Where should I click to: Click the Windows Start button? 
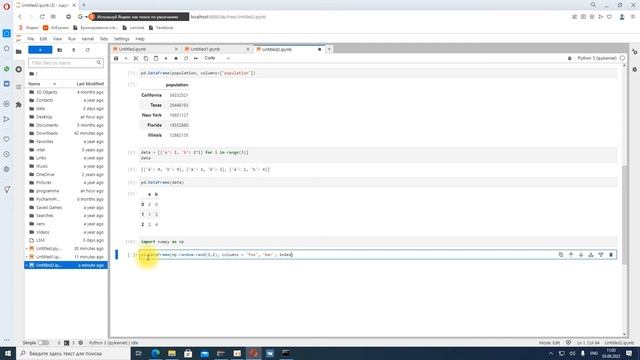[x=8, y=353]
